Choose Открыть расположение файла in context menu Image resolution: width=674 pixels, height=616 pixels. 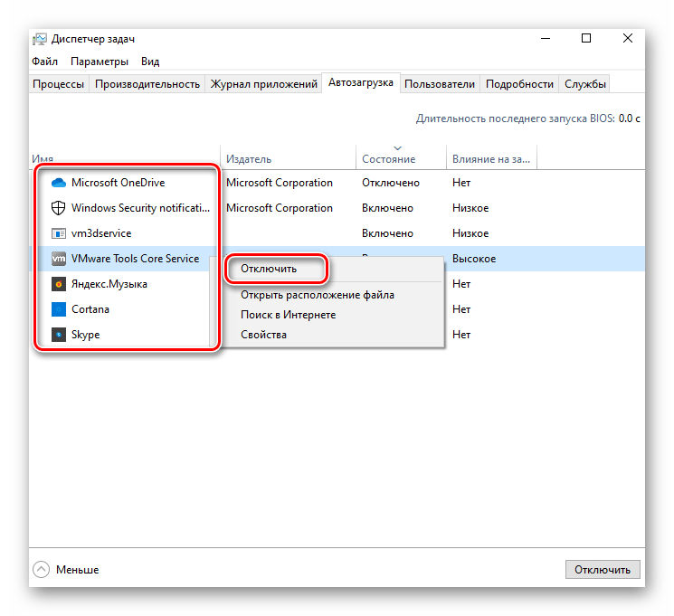pos(318,295)
